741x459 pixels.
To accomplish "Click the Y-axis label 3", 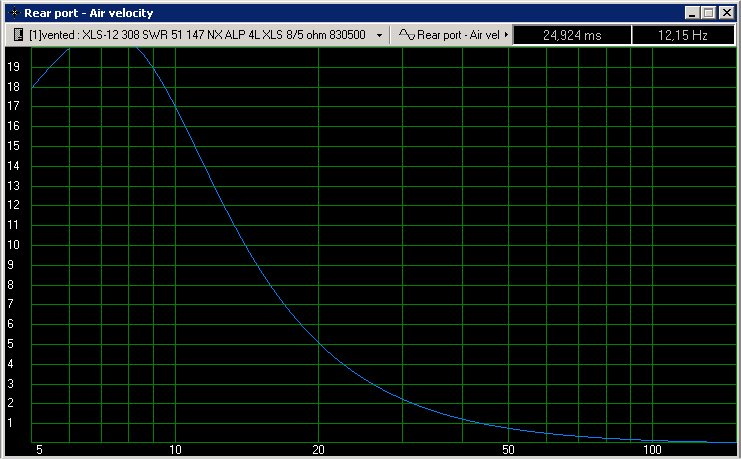I will [10, 383].
